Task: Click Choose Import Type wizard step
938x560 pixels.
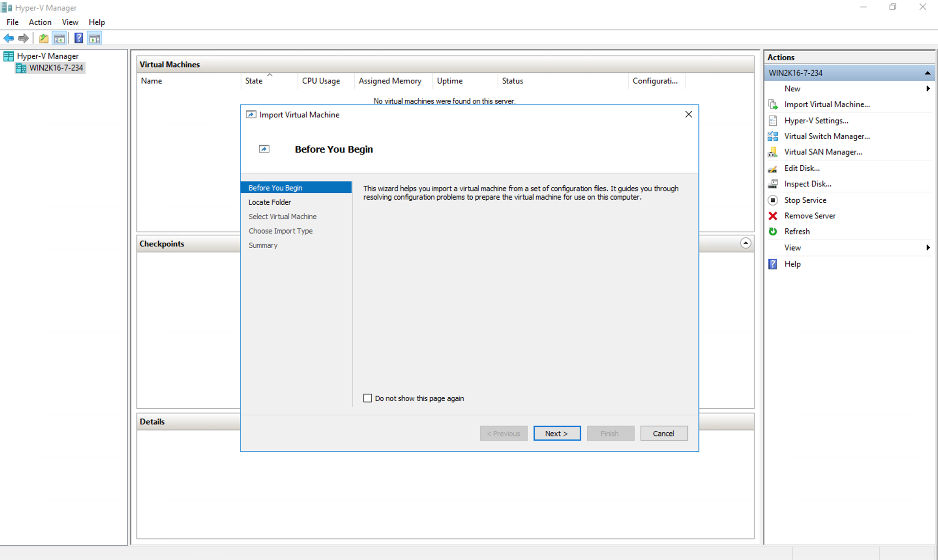Action: [281, 231]
